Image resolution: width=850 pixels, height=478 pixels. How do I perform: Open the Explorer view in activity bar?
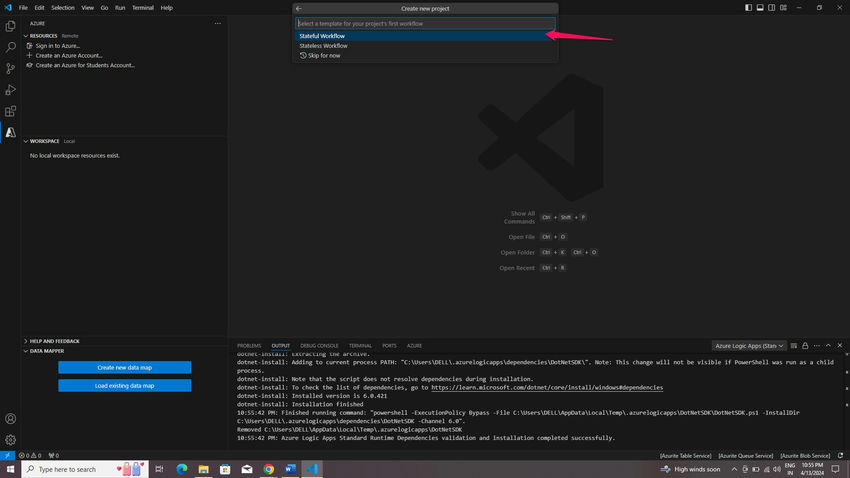pyautogui.click(x=10, y=26)
